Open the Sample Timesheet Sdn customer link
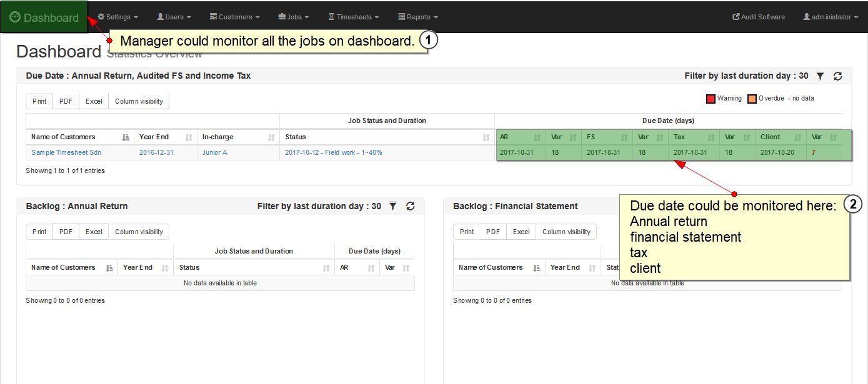Screen dimensions: 868x384 point(66,152)
